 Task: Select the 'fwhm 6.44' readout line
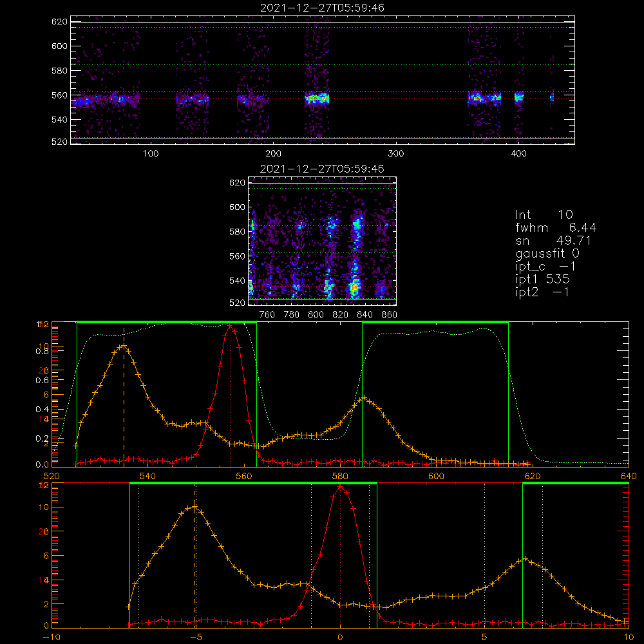coord(556,227)
